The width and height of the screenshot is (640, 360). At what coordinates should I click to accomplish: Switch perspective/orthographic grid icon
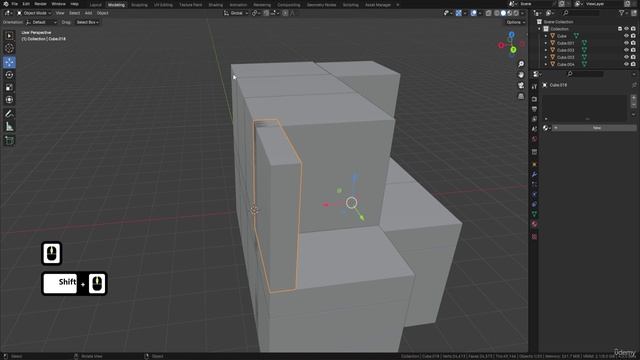pyautogui.click(x=521, y=96)
